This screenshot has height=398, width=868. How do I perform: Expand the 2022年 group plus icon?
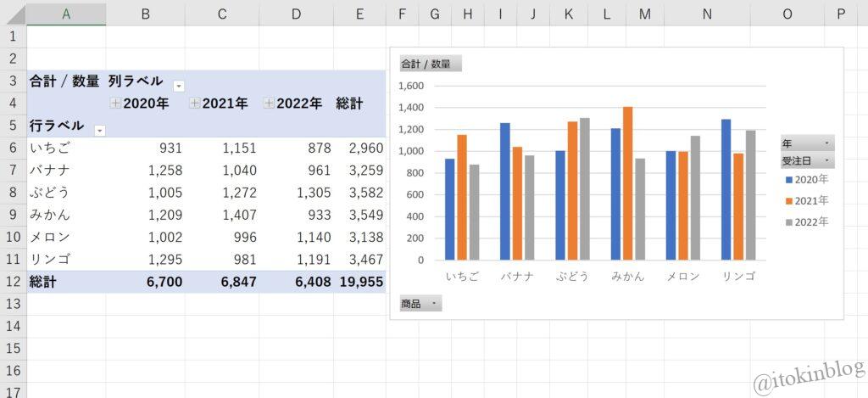269,104
